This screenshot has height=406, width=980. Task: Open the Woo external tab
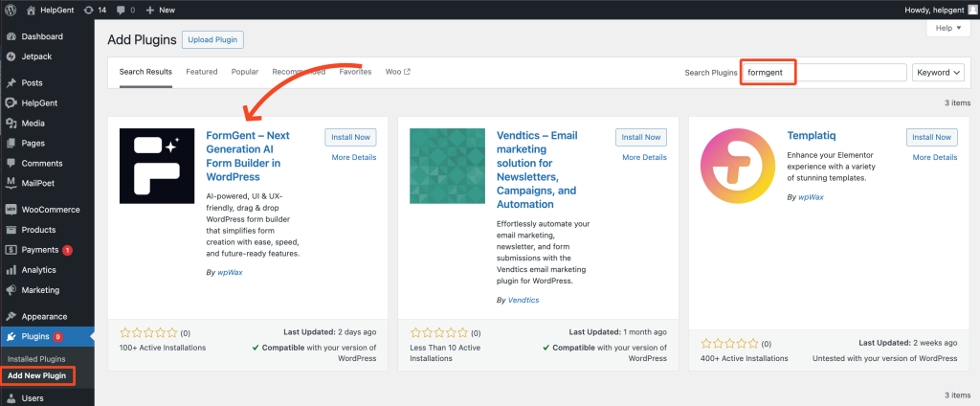tap(398, 72)
